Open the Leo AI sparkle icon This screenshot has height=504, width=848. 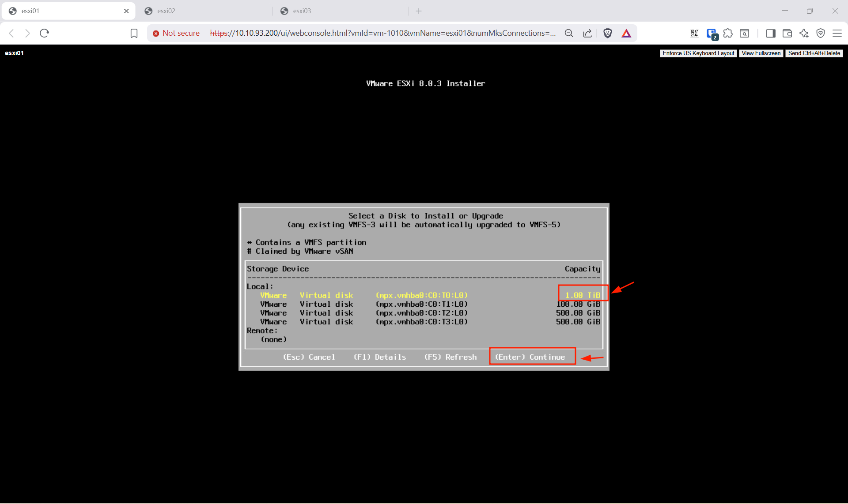click(804, 33)
